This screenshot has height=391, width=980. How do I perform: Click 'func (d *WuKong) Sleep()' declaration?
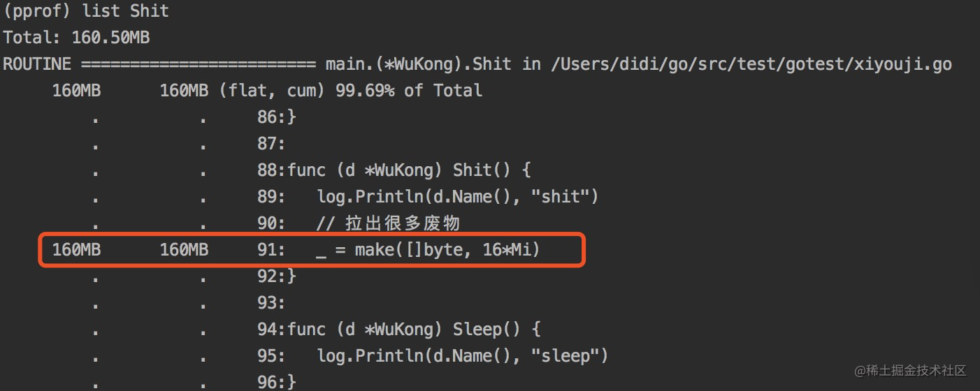pyautogui.click(x=415, y=330)
